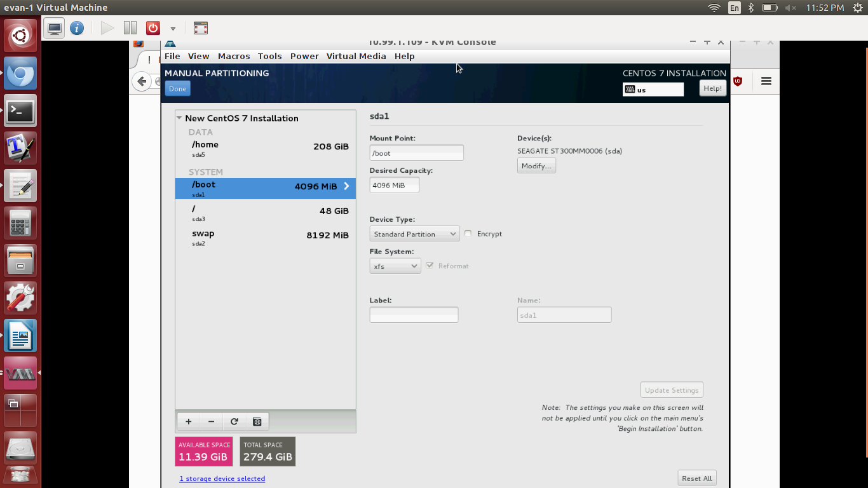The width and height of the screenshot is (868, 488).
Task: Launch LibreOffice Writer from dock
Action: click(x=20, y=336)
